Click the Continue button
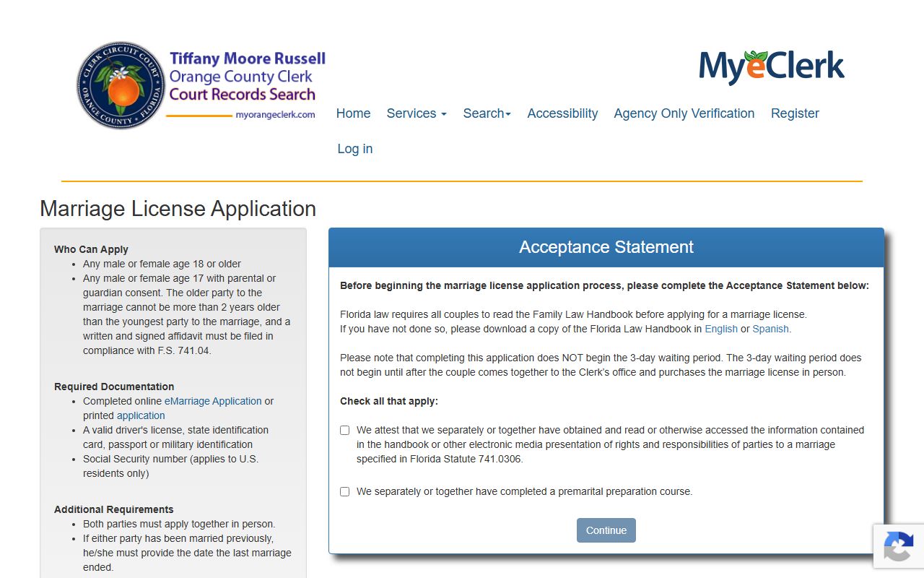 click(606, 530)
